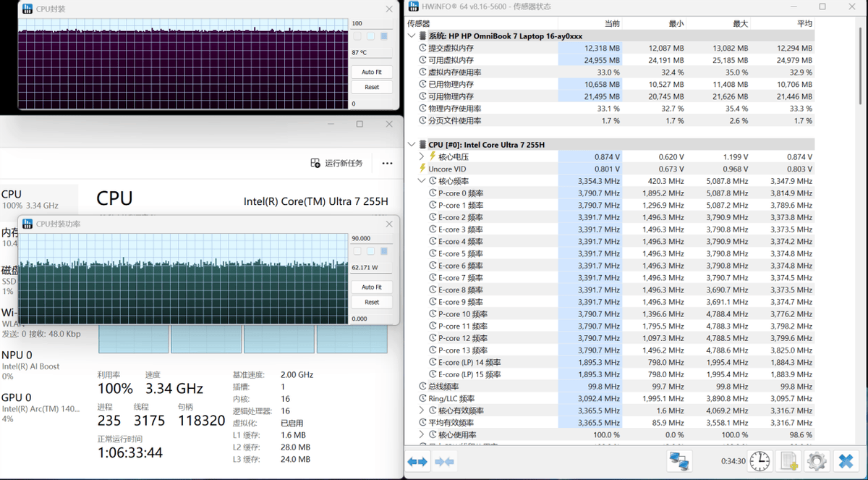The image size is (868, 480).
Task: Expand the 核心电压 row
Action: tap(422, 156)
